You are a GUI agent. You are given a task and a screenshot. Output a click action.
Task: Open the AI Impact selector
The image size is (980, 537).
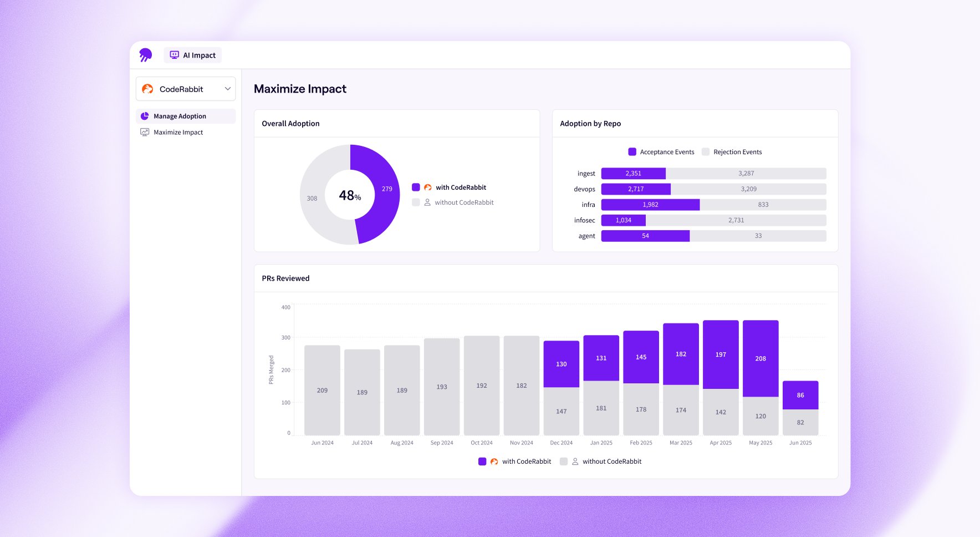pyautogui.click(x=192, y=54)
